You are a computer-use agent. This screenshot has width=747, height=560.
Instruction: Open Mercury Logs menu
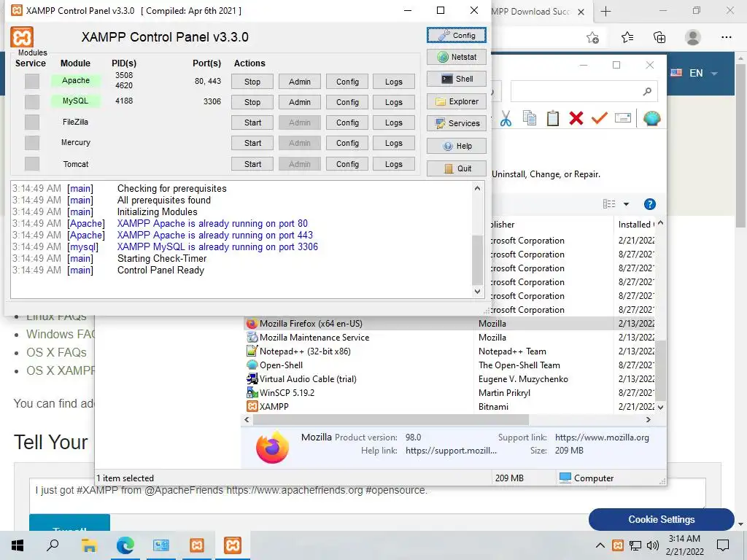tap(393, 144)
